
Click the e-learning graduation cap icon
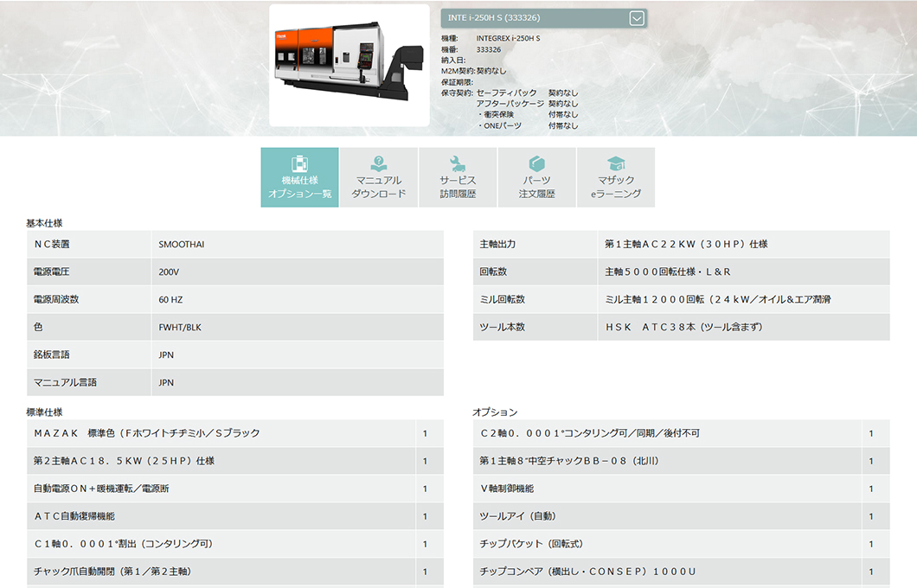(616, 163)
